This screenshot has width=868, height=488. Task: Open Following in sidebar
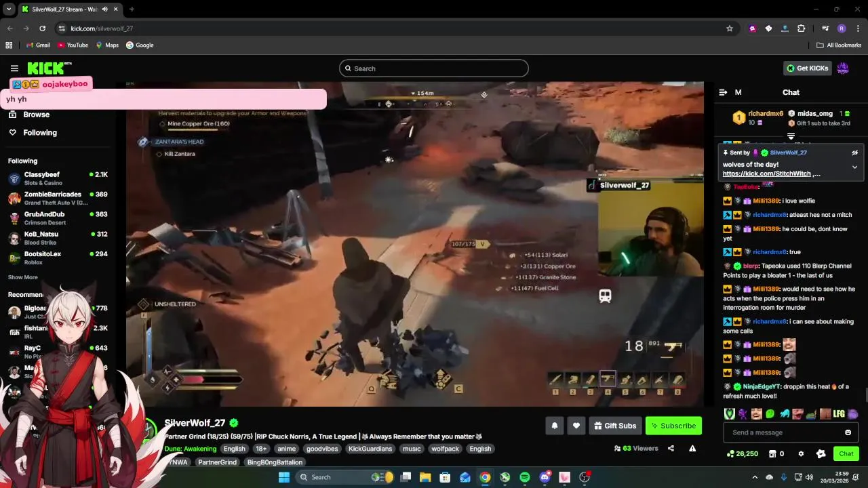40,133
